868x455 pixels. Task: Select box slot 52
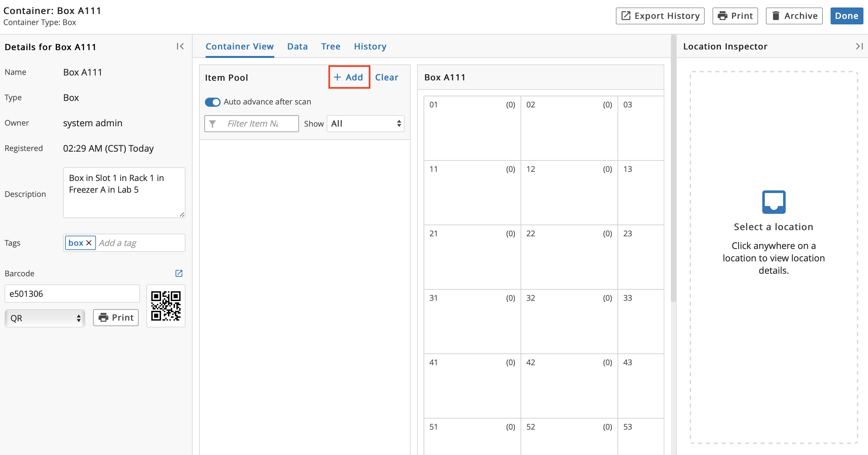click(x=569, y=437)
